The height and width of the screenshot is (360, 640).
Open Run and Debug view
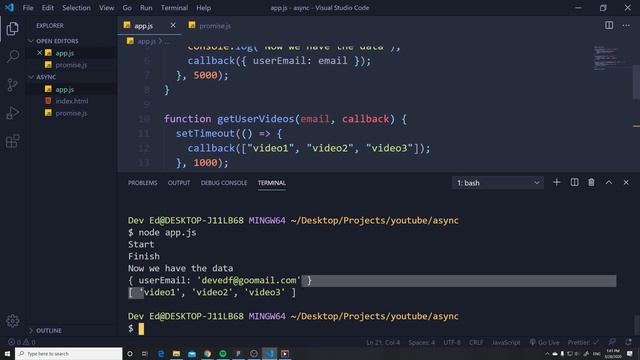coord(13,113)
